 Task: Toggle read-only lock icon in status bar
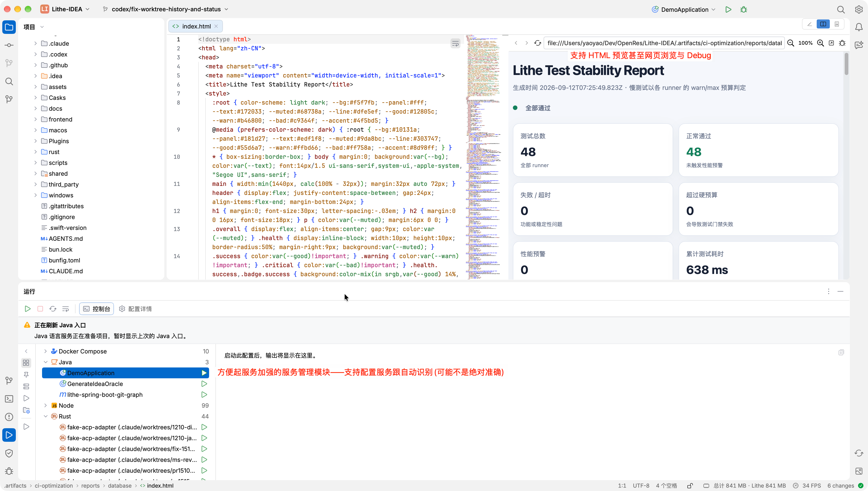click(690, 486)
